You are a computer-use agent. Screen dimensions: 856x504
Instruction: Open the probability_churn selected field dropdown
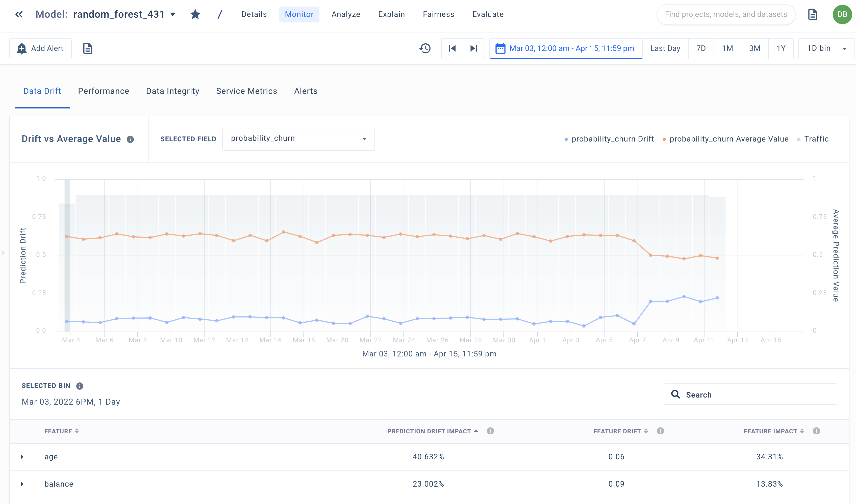298,139
